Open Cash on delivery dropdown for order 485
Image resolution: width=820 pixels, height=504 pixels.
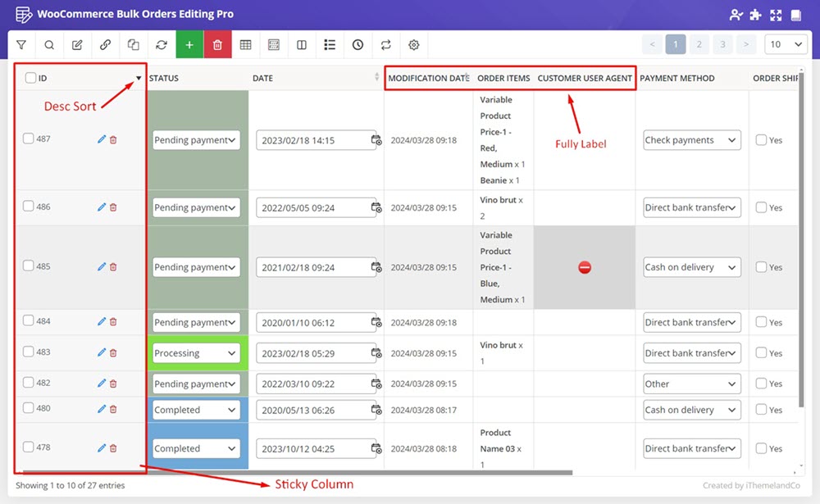pos(692,267)
